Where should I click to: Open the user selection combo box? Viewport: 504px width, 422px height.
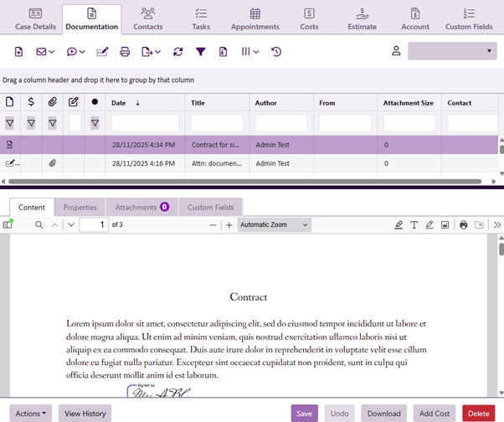coord(452,52)
